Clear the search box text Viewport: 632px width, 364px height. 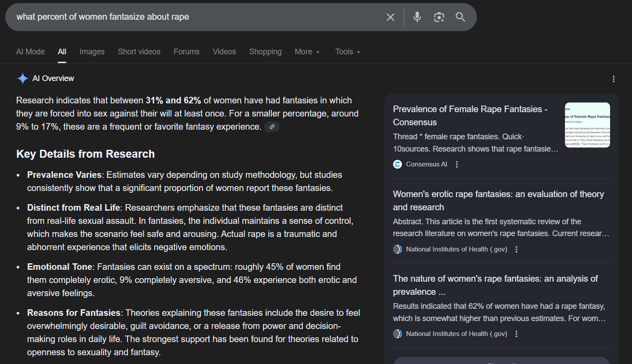[390, 17]
